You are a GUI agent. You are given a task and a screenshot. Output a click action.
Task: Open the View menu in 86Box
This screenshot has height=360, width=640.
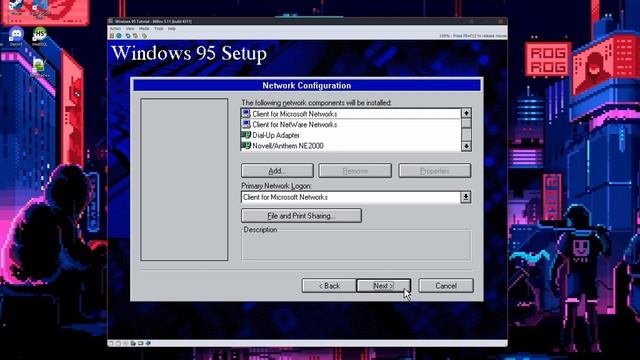click(x=130, y=29)
